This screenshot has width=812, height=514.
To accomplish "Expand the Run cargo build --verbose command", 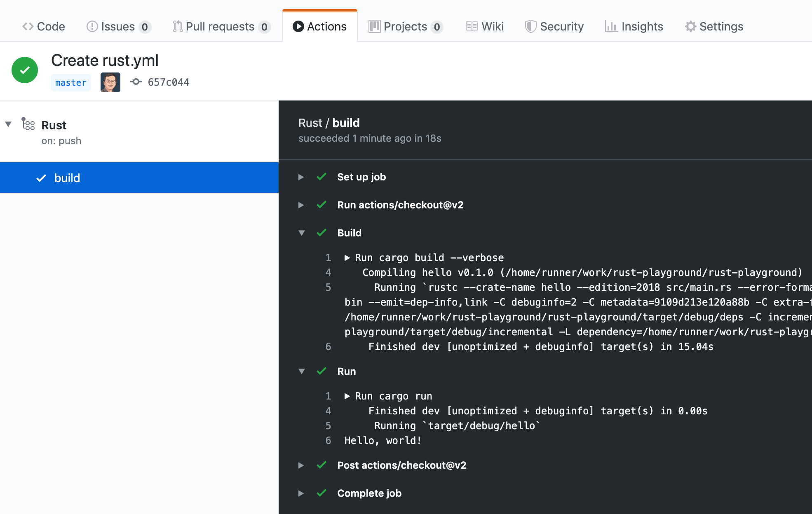I will coord(347,258).
